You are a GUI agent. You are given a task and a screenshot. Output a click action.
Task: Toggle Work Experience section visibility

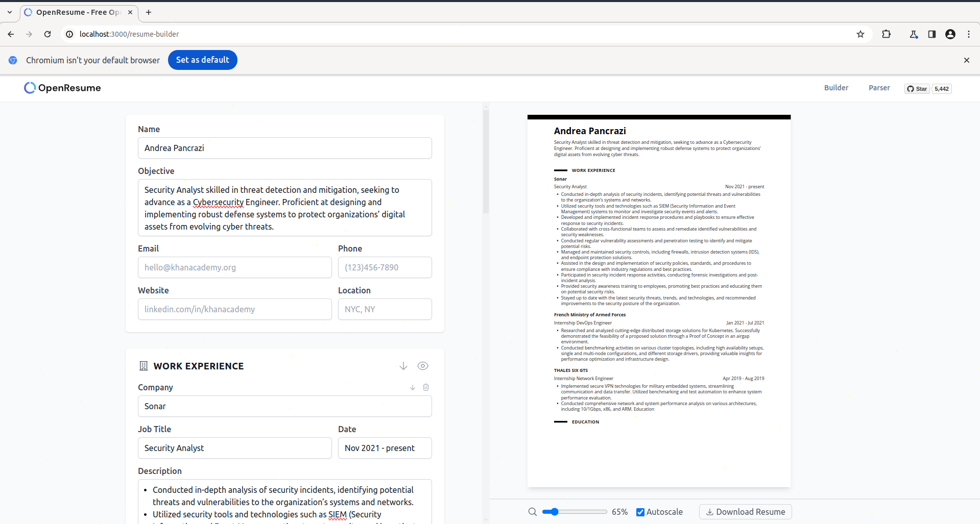click(423, 366)
